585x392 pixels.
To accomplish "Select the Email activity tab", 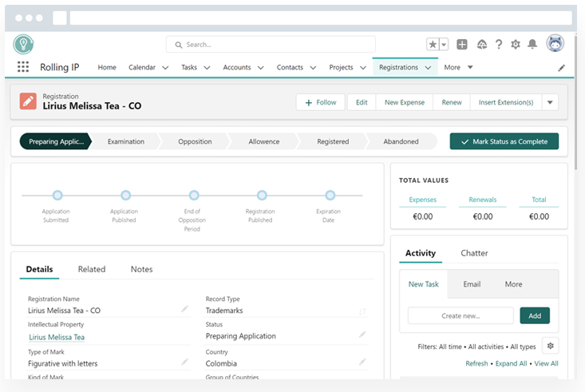I will (472, 284).
